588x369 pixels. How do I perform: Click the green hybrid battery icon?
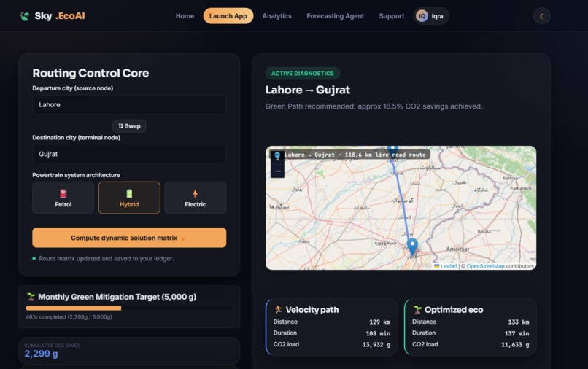(x=129, y=193)
